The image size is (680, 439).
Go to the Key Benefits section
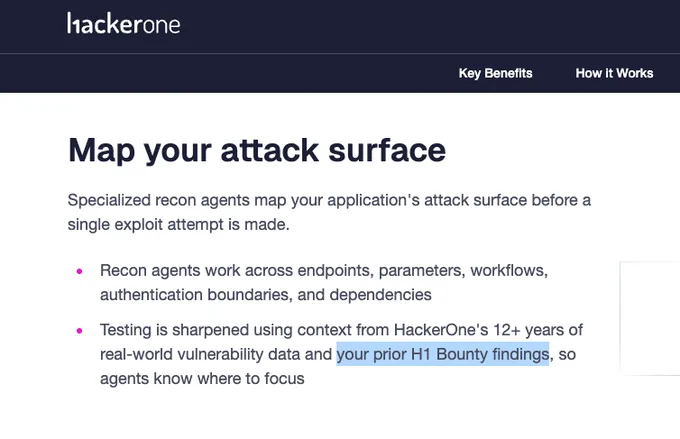(495, 73)
